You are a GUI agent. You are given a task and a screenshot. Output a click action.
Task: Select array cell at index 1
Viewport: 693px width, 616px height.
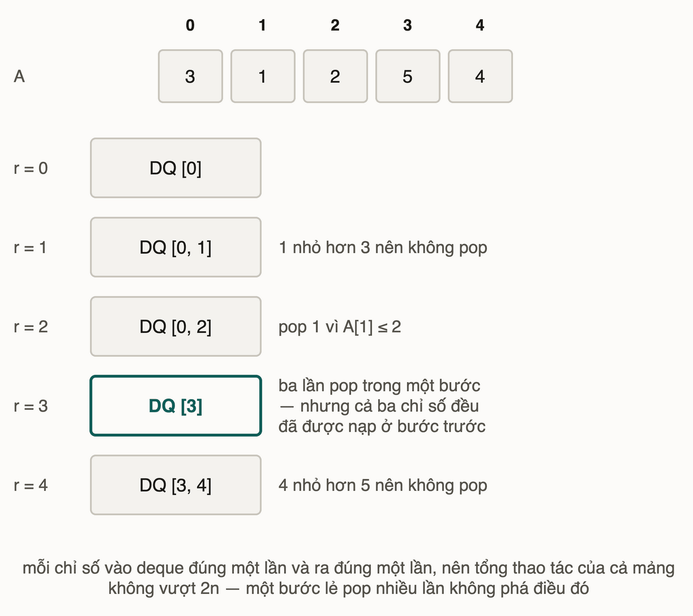tap(263, 76)
